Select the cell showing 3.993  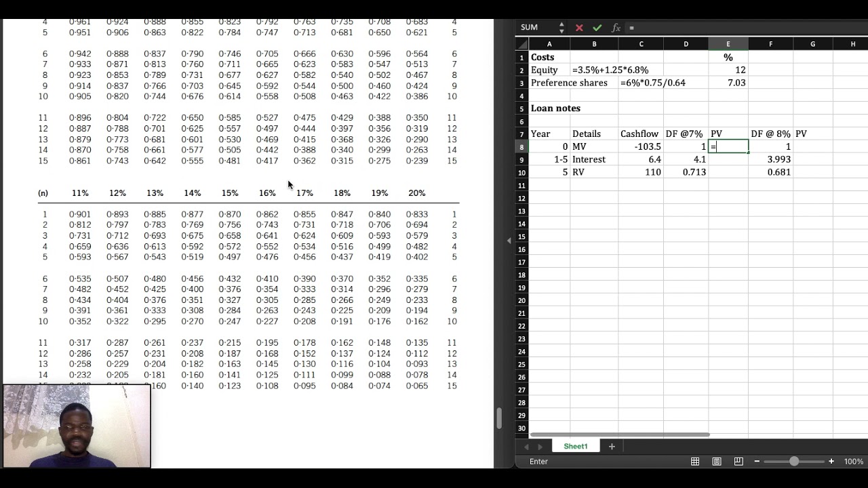(x=770, y=159)
